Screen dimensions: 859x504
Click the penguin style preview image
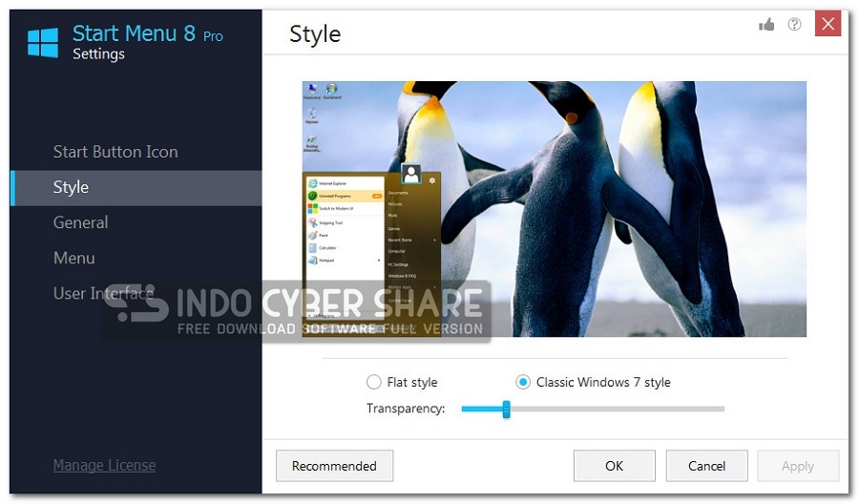(554, 209)
